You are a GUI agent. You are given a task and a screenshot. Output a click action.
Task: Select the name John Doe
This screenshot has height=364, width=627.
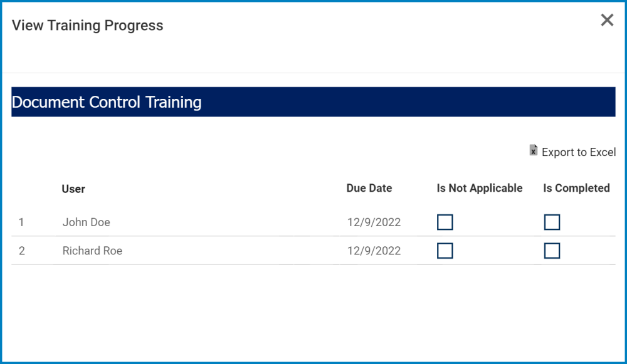[x=86, y=222]
